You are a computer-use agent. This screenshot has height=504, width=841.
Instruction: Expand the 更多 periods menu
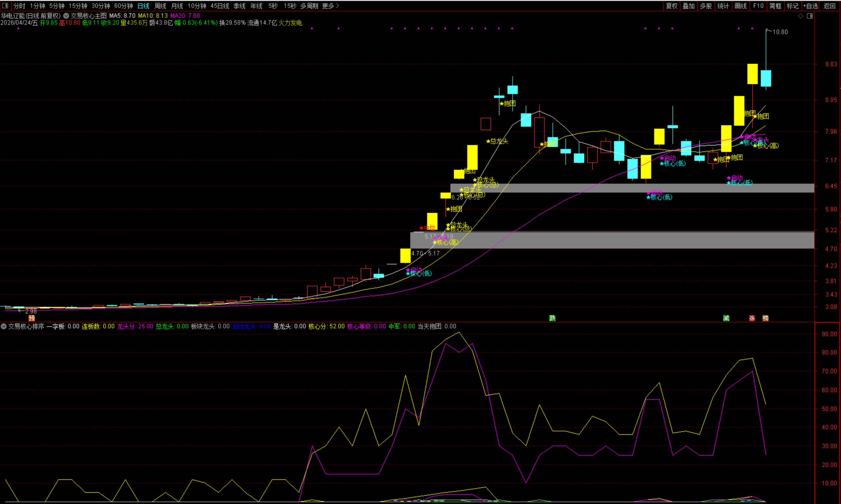click(330, 6)
